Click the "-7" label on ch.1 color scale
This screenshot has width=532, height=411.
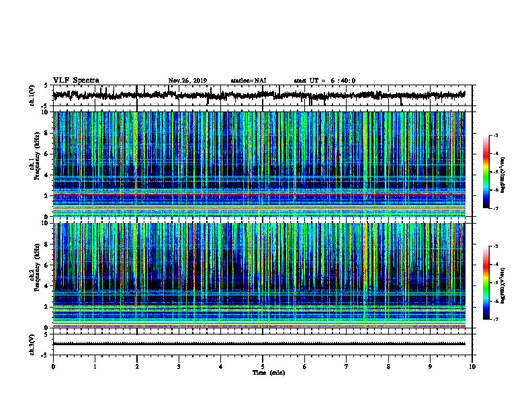coord(495,208)
